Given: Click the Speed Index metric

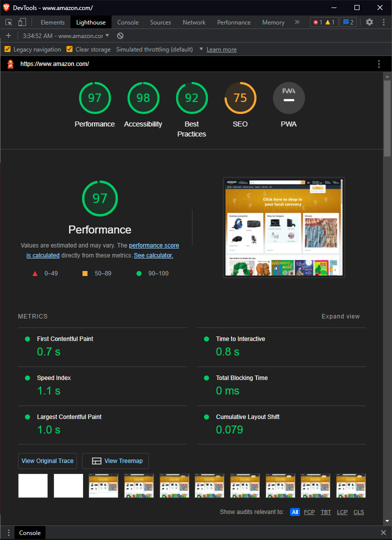Looking at the screenshot, I should click(102, 386).
